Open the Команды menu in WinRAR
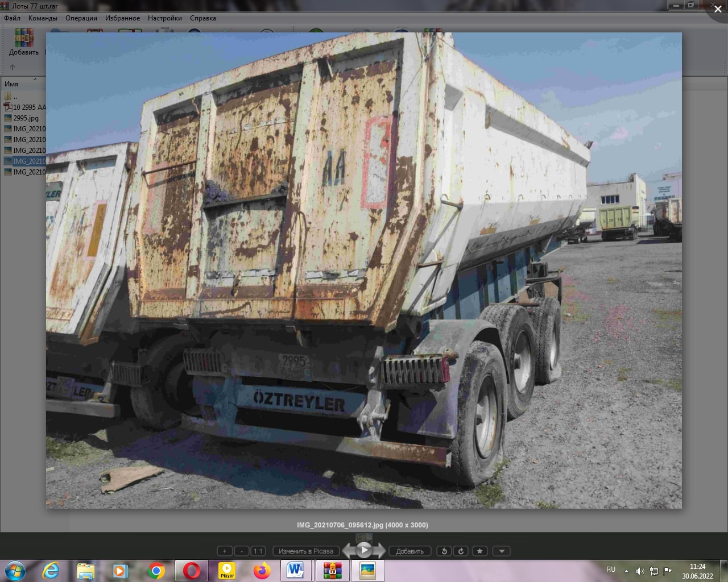The height and width of the screenshot is (582, 728). pos(43,18)
